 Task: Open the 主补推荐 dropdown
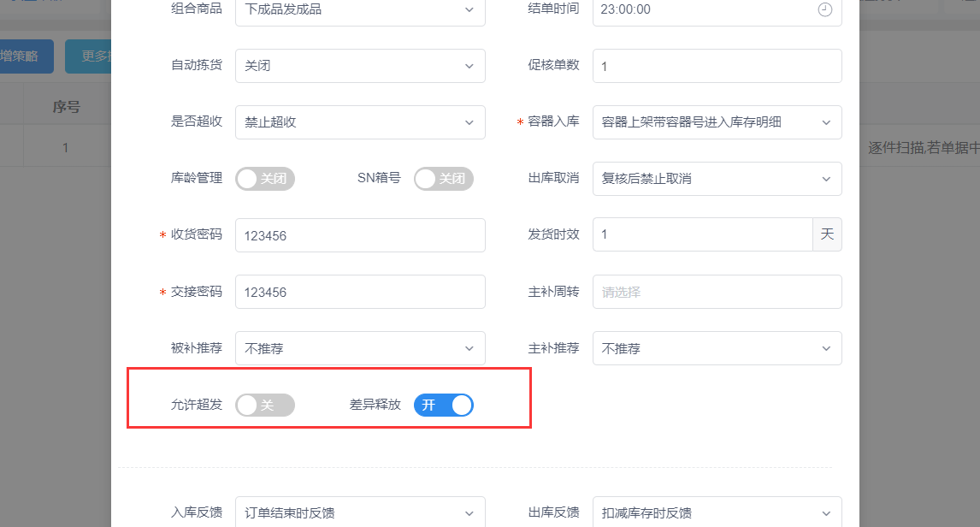coord(717,348)
